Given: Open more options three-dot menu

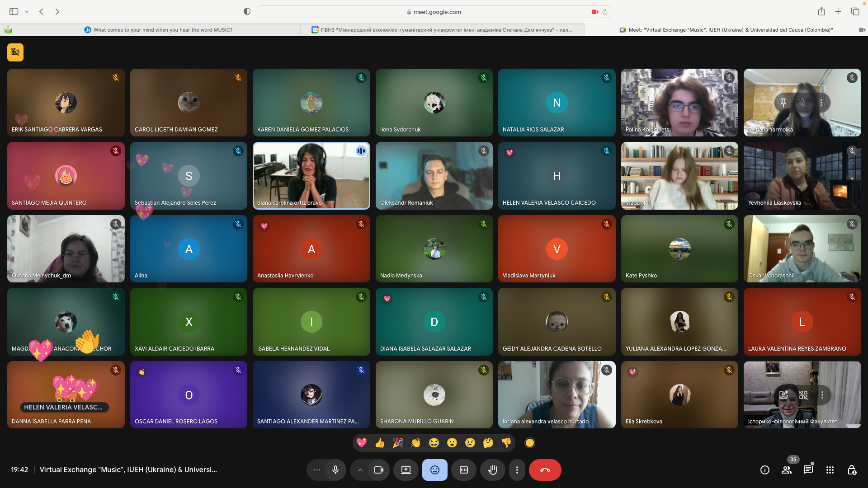Looking at the screenshot, I should coord(517,470).
